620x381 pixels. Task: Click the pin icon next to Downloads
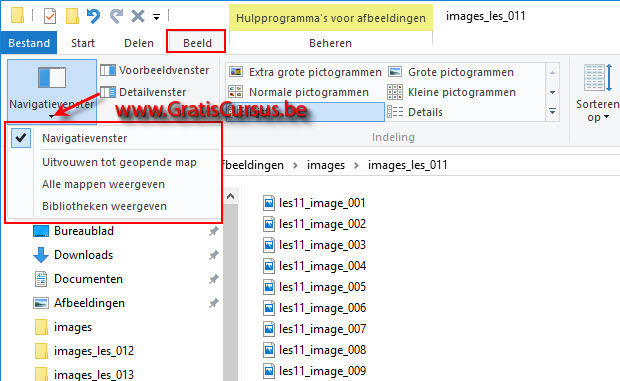214,255
